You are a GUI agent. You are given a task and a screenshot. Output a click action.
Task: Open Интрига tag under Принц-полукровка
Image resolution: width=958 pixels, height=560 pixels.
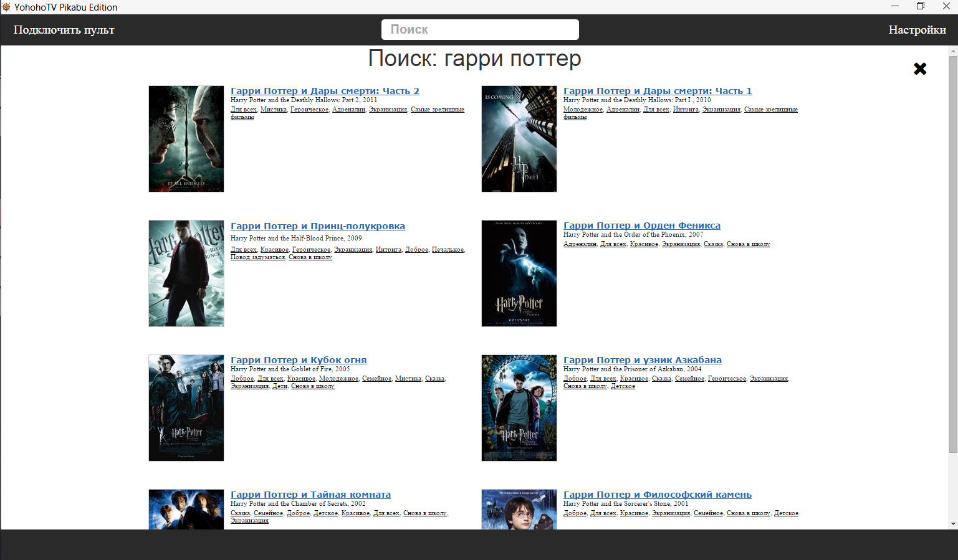click(x=388, y=250)
